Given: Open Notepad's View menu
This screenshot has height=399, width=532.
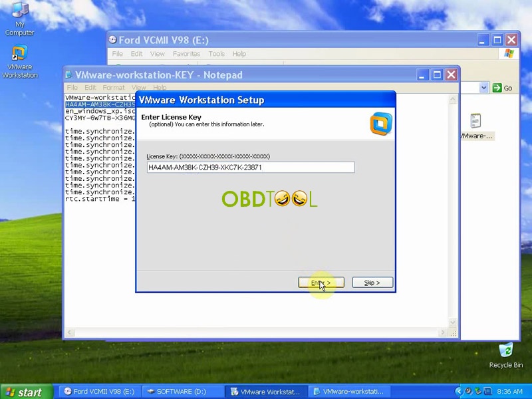Looking at the screenshot, I should [138, 87].
